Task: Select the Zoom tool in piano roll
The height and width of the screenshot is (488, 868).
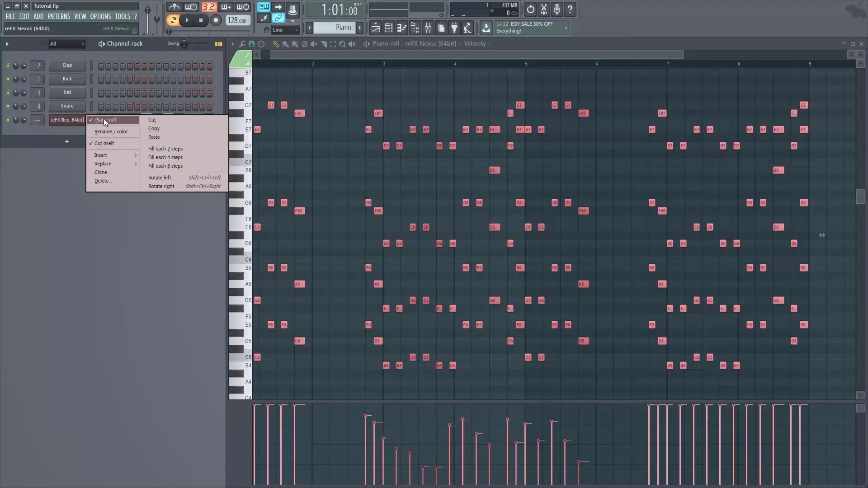Action: (x=342, y=44)
